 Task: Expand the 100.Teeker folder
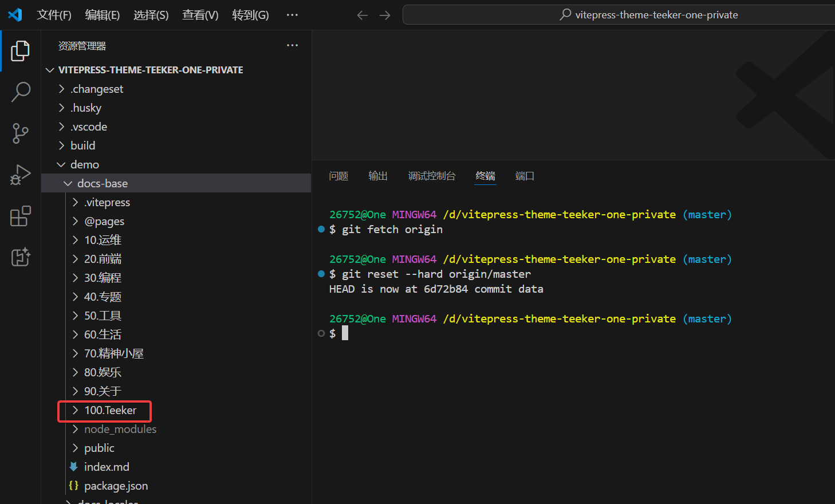pyautogui.click(x=176, y=410)
